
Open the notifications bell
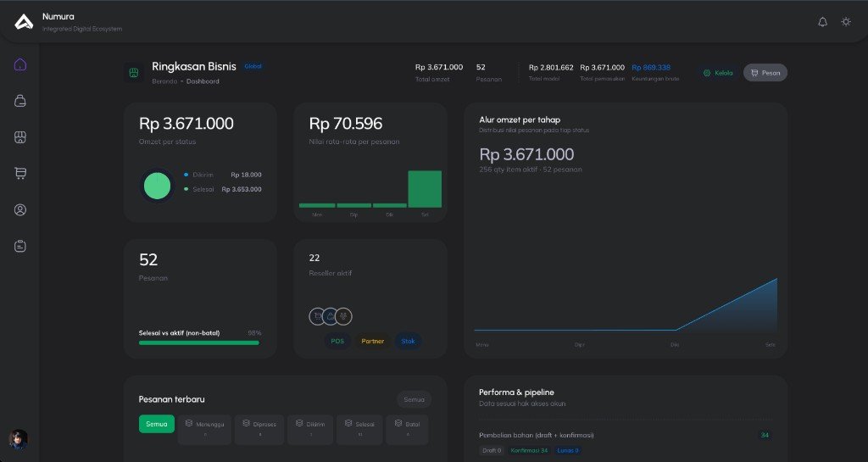coord(822,21)
